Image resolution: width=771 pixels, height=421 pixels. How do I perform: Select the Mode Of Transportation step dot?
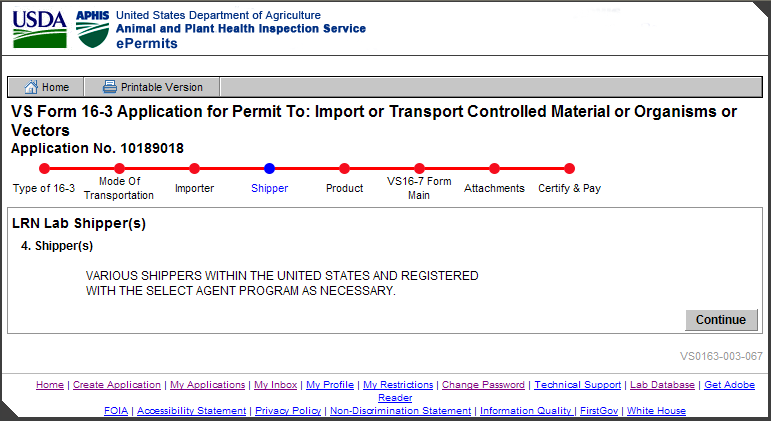point(119,168)
